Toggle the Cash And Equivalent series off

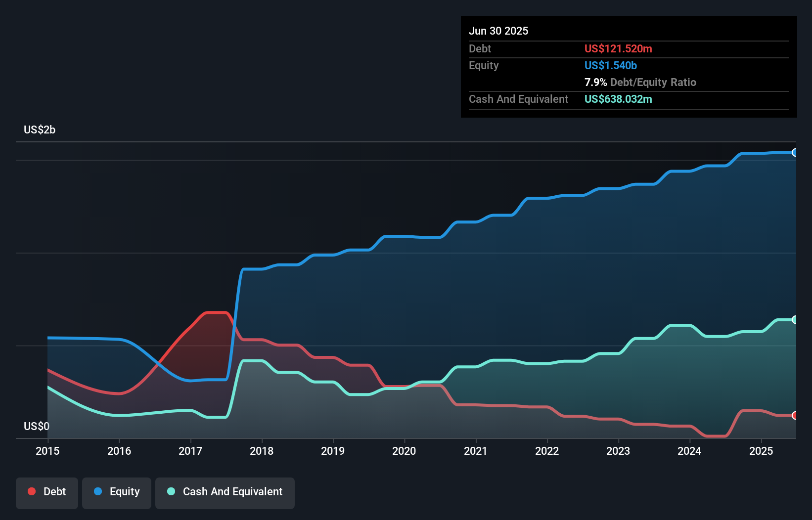click(225, 492)
